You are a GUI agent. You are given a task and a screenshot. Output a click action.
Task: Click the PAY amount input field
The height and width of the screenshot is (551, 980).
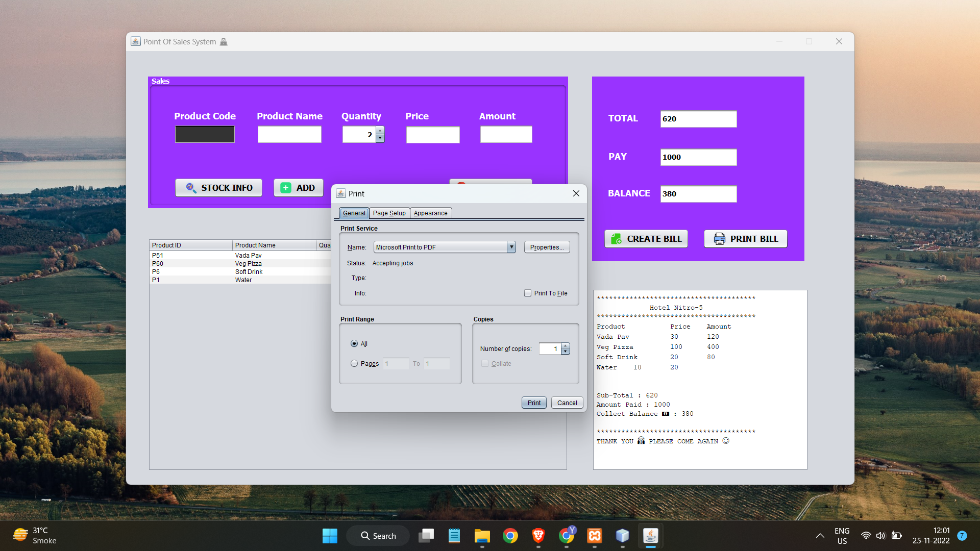coord(698,157)
